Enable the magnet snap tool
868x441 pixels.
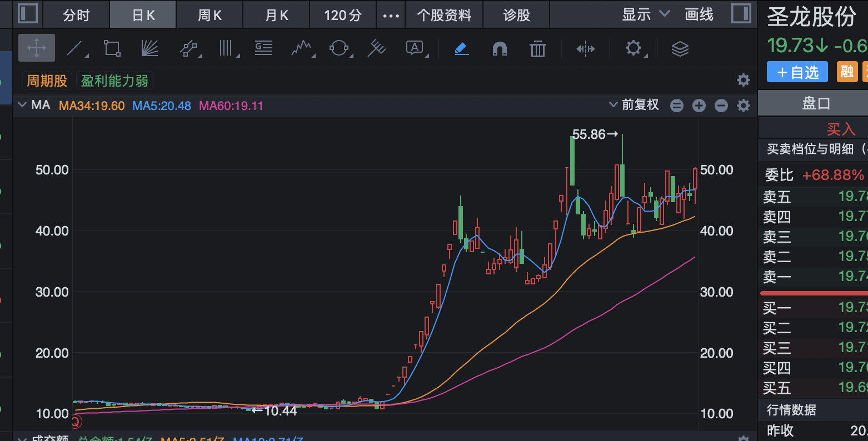[x=499, y=48]
